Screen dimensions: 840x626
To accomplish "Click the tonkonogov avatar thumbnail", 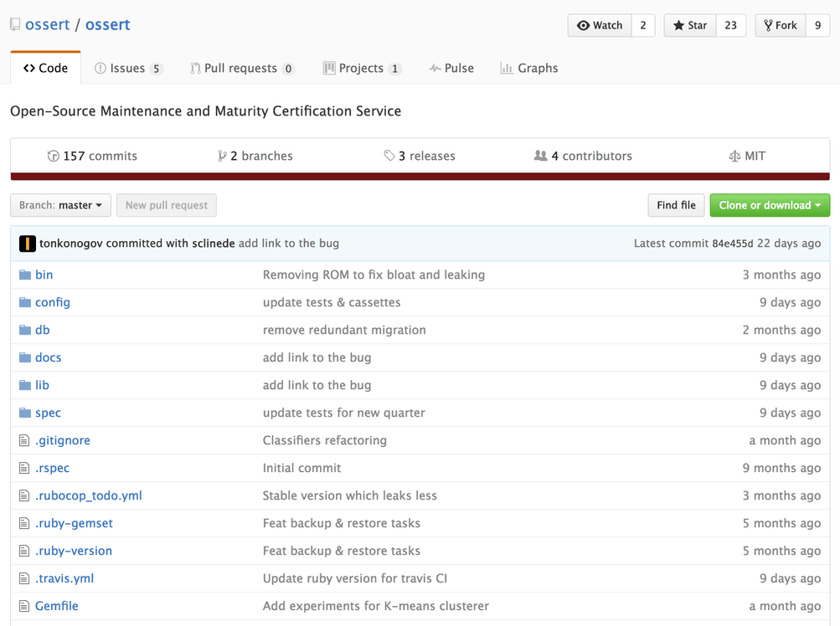I will tap(28, 243).
